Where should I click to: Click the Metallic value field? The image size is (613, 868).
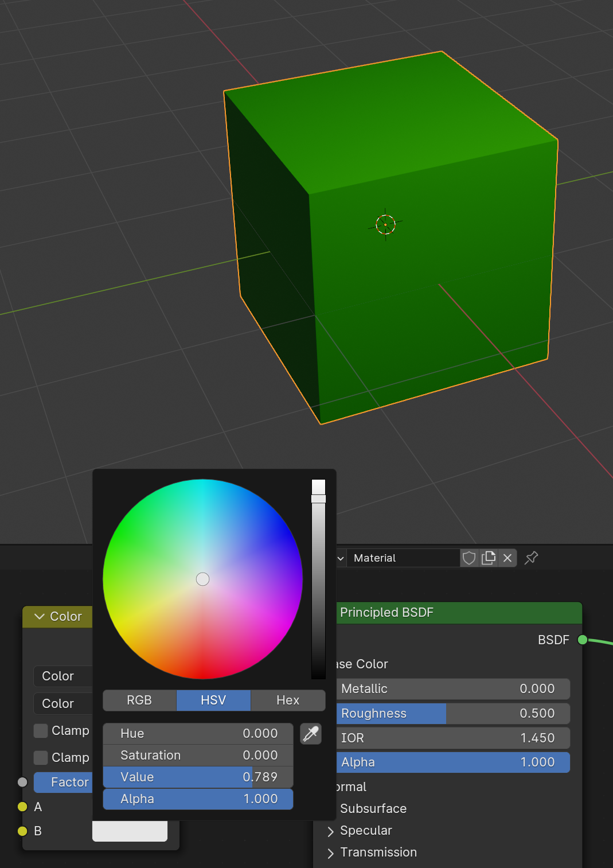453,689
